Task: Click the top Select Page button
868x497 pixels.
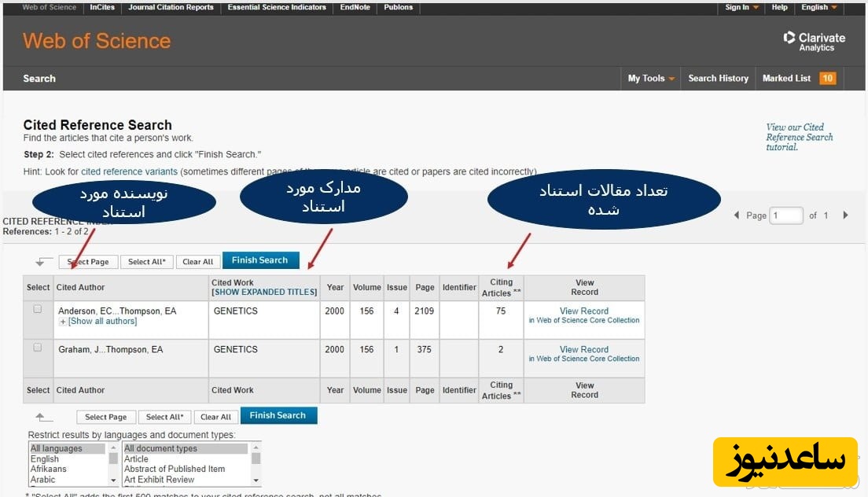Action: pyautogui.click(x=88, y=262)
